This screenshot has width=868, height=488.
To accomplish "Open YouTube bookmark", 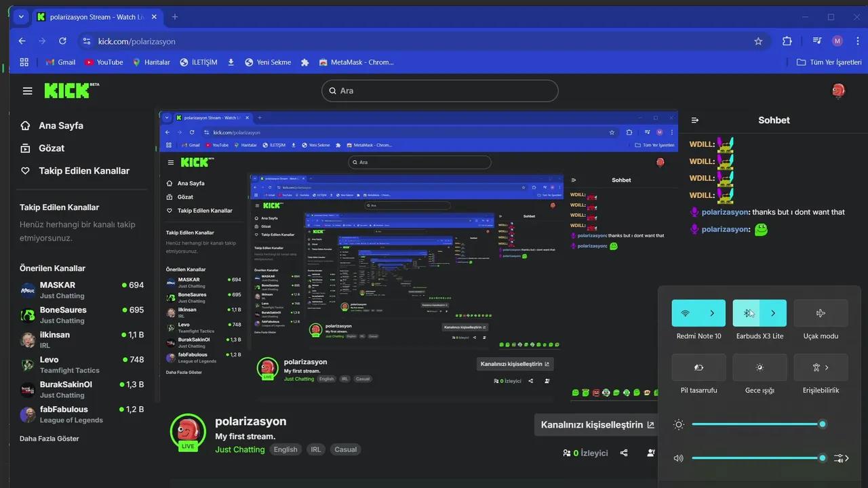I will click(104, 62).
